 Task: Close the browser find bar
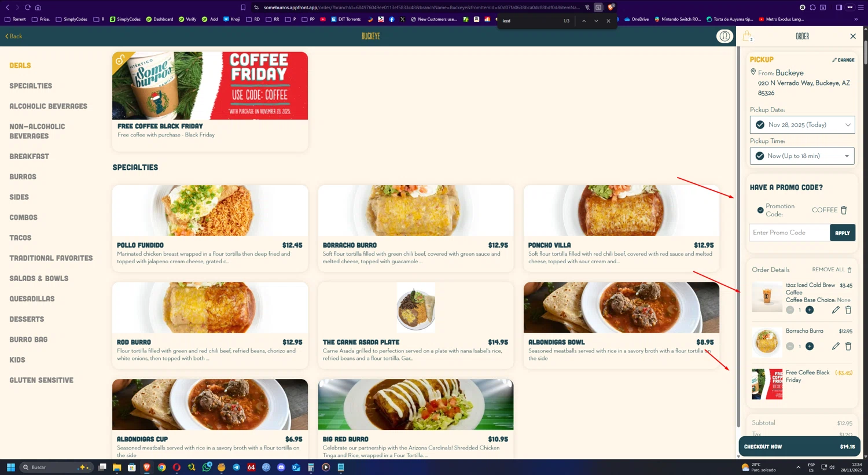[x=608, y=21]
